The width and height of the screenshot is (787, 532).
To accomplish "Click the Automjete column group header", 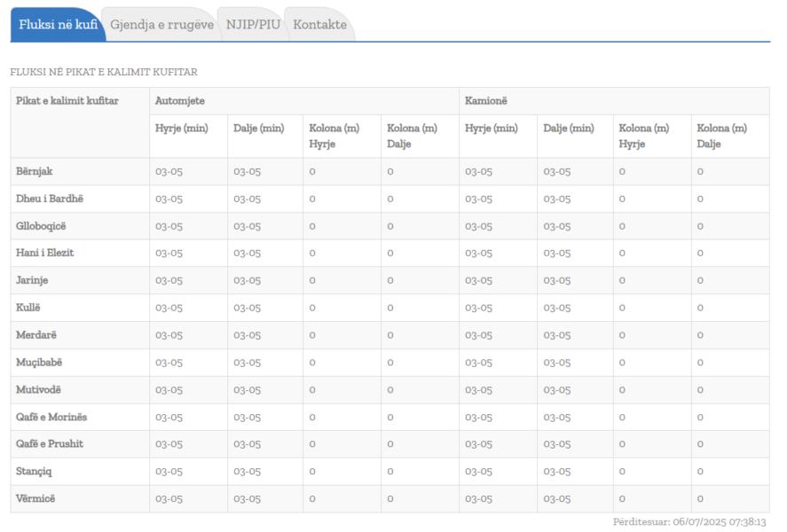I will click(x=180, y=101).
